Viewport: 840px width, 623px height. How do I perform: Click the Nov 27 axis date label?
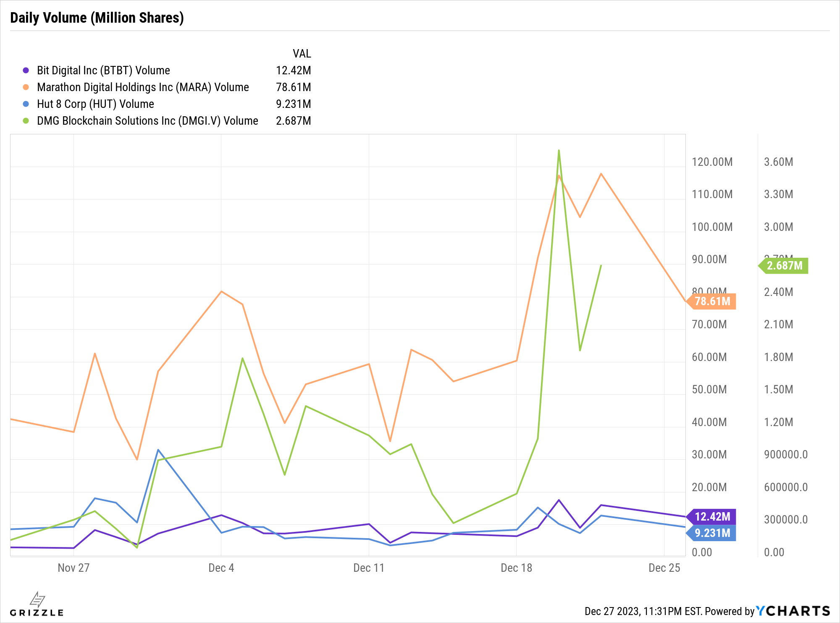click(73, 568)
